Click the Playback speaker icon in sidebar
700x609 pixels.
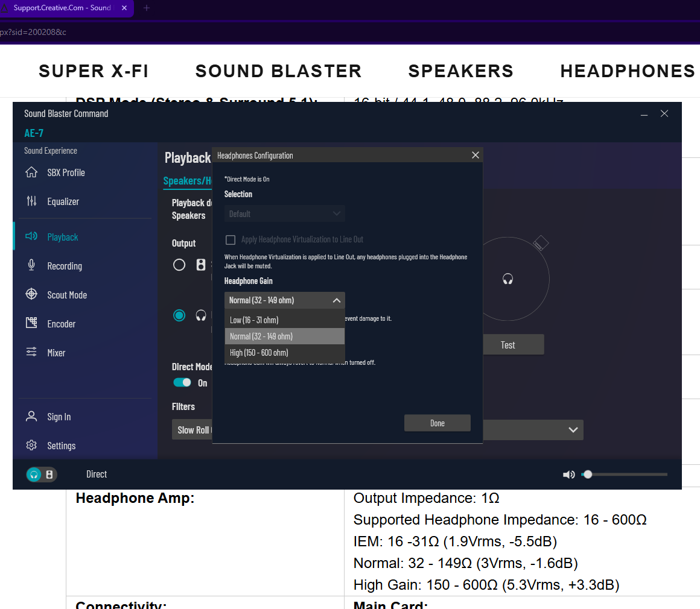pos(31,236)
